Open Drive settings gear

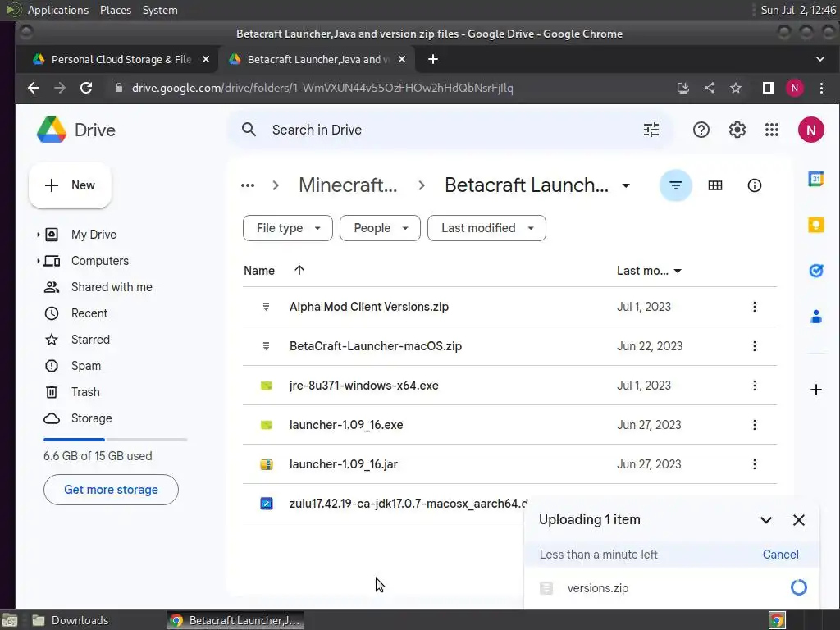pos(737,130)
